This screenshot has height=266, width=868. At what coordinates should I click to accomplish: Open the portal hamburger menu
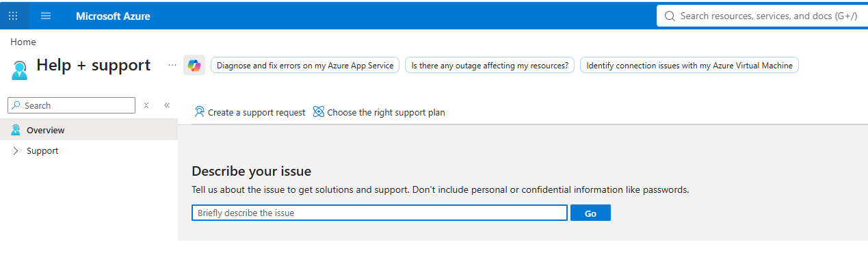point(46,16)
